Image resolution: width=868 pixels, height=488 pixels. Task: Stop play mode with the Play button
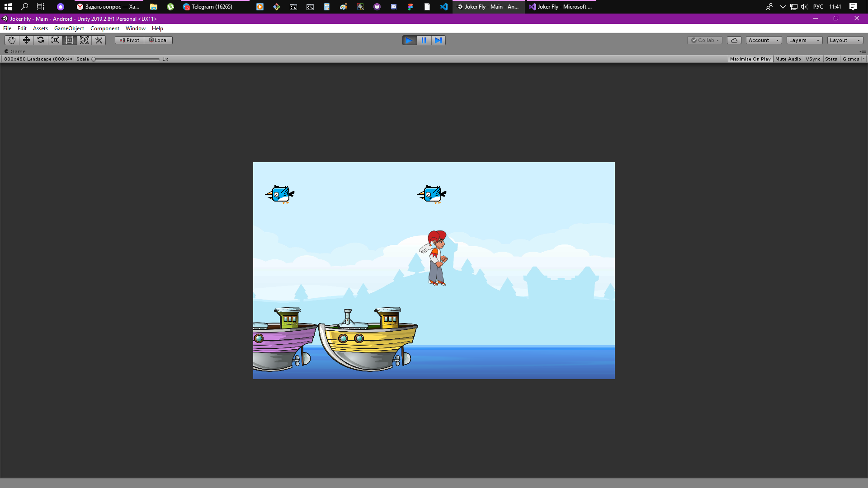point(409,40)
